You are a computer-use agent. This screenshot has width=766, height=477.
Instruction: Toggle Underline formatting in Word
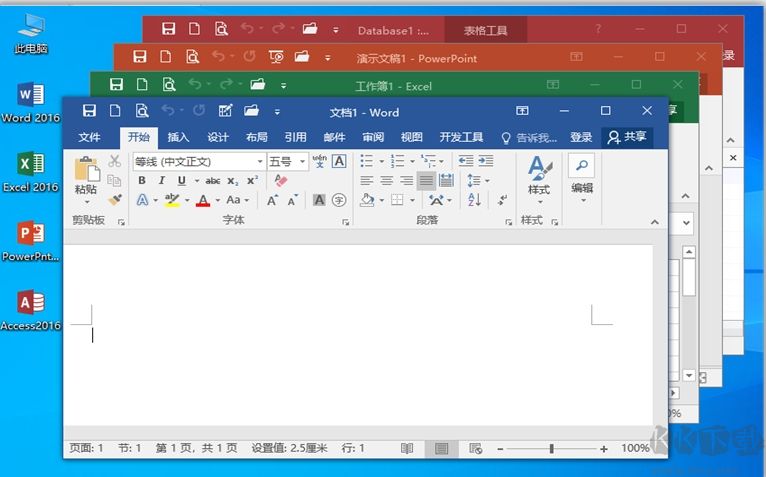click(182, 180)
